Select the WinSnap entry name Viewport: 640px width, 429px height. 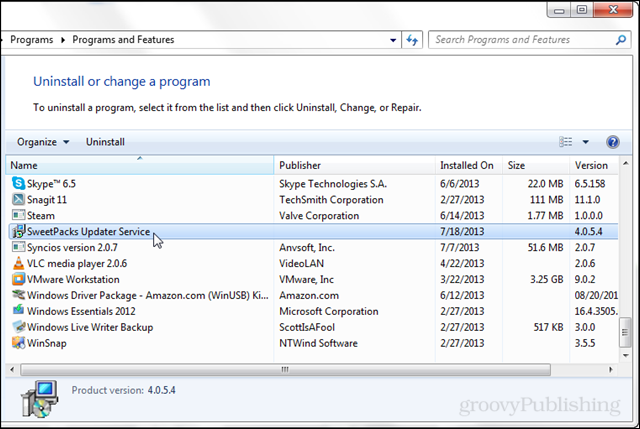point(47,343)
